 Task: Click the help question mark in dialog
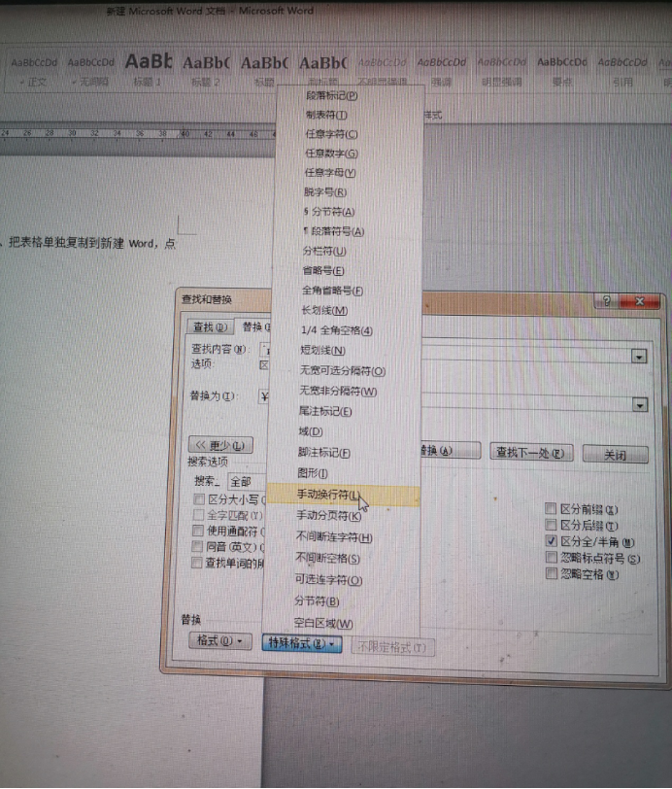coord(608,301)
